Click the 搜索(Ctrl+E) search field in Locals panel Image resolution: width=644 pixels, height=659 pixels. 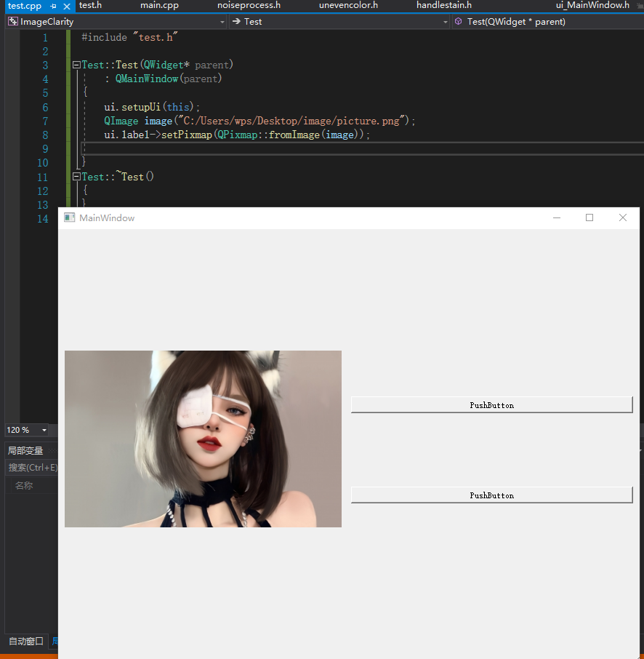click(28, 467)
